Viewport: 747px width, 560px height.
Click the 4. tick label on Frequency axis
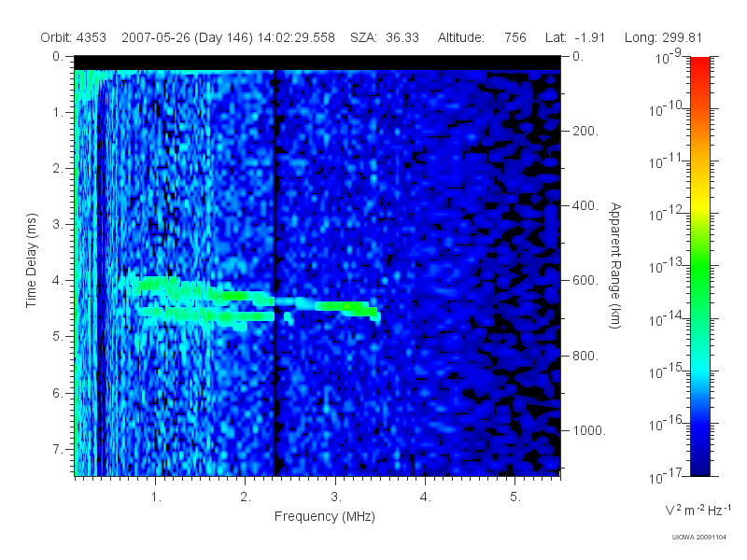tap(426, 497)
